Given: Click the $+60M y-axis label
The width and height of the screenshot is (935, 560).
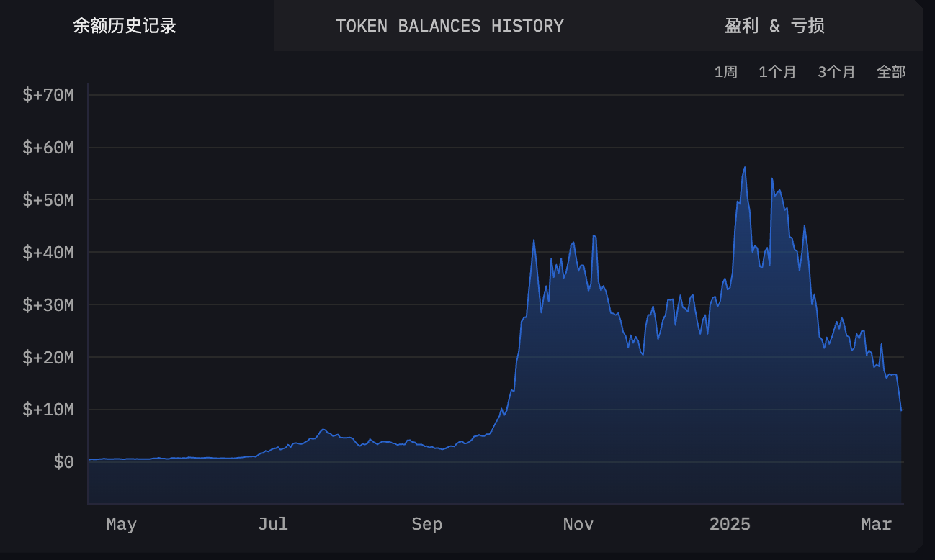Looking at the screenshot, I should (x=48, y=148).
